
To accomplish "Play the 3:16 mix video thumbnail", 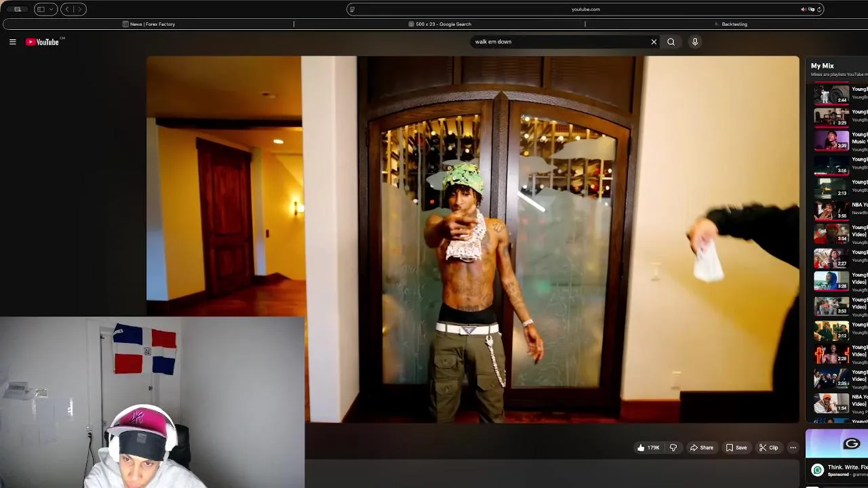I will coord(831,164).
